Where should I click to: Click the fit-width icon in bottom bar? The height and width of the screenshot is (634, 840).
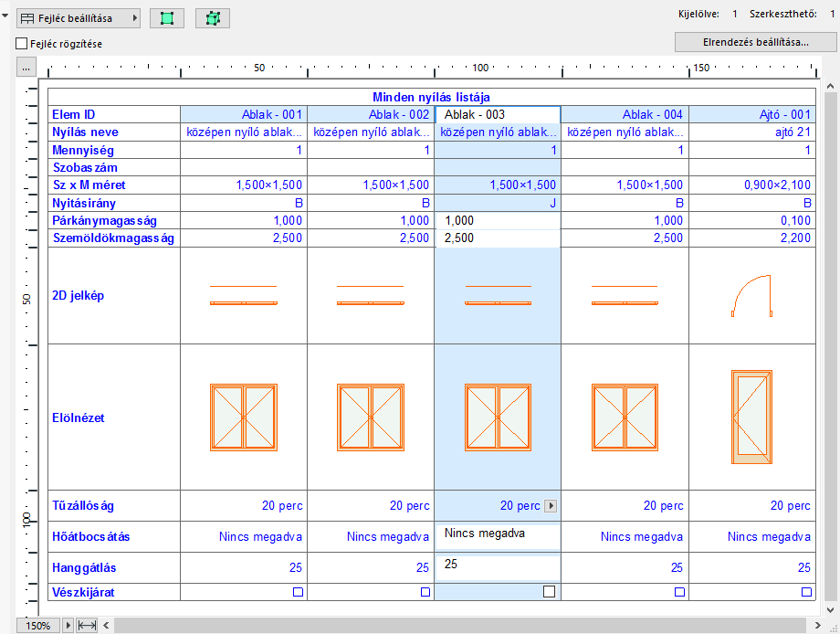(x=87, y=626)
